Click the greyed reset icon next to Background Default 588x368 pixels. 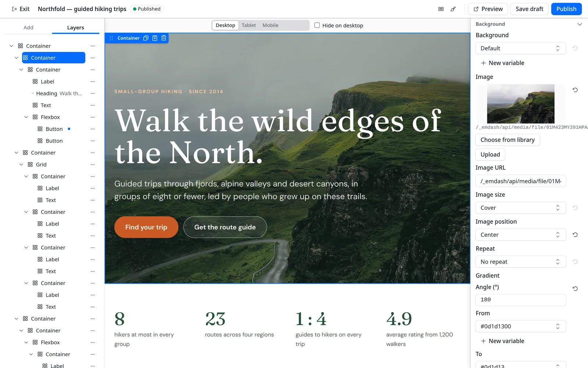(x=575, y=48)
